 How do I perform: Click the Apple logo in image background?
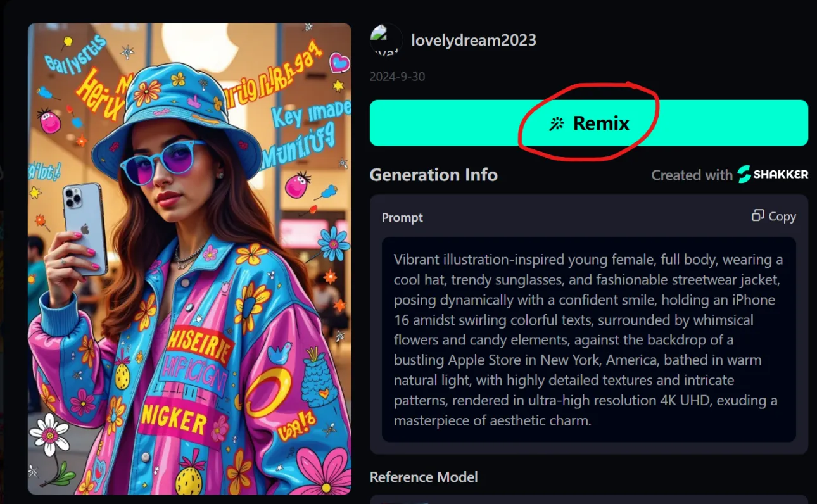[202, 46]
